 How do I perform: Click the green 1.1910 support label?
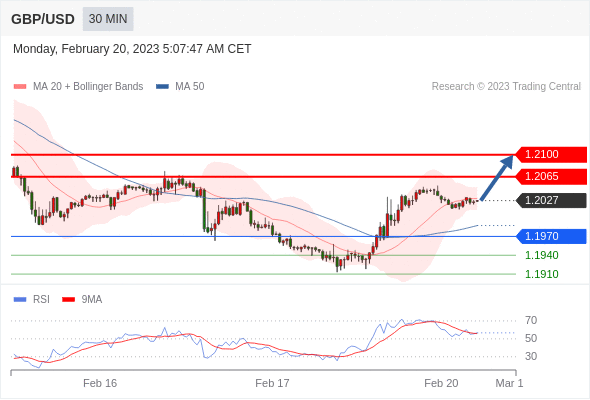click(x=542, y=274)
